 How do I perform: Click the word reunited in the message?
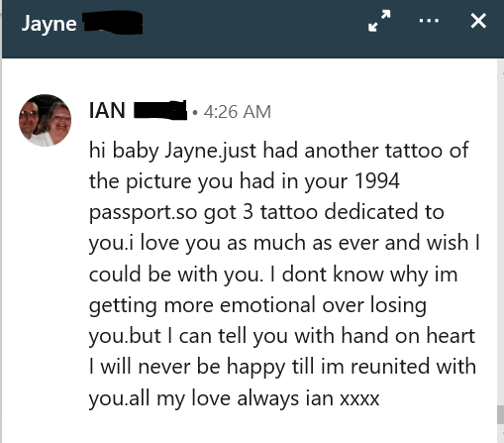(x=390, y=367)
